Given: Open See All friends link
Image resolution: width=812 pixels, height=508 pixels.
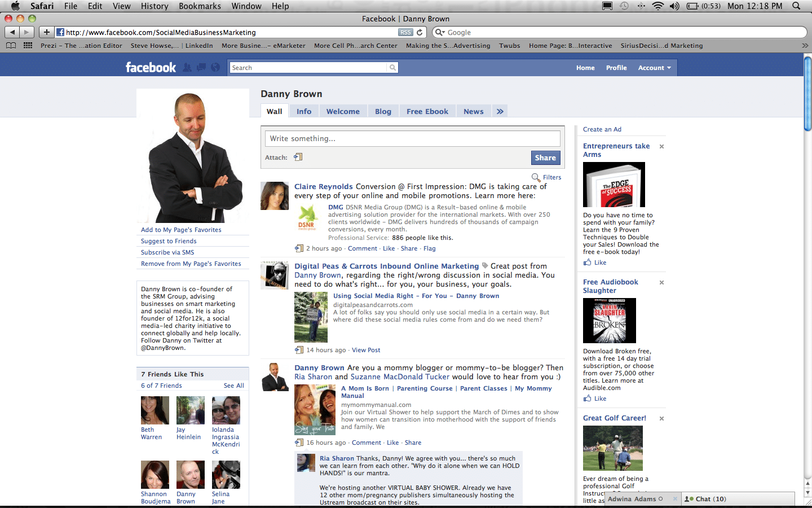Looking at the screenshot, I should click(x=233, y=385).
